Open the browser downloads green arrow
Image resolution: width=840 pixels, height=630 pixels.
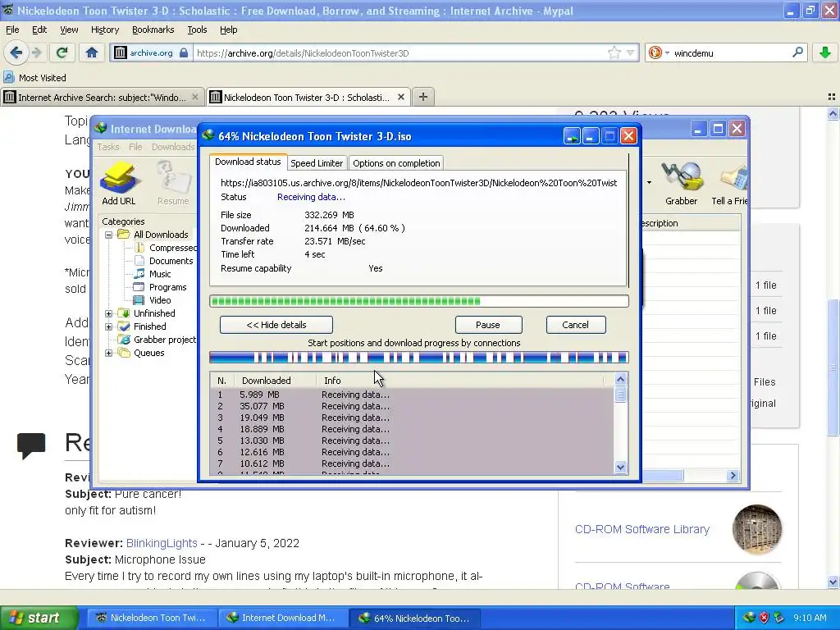825,52
